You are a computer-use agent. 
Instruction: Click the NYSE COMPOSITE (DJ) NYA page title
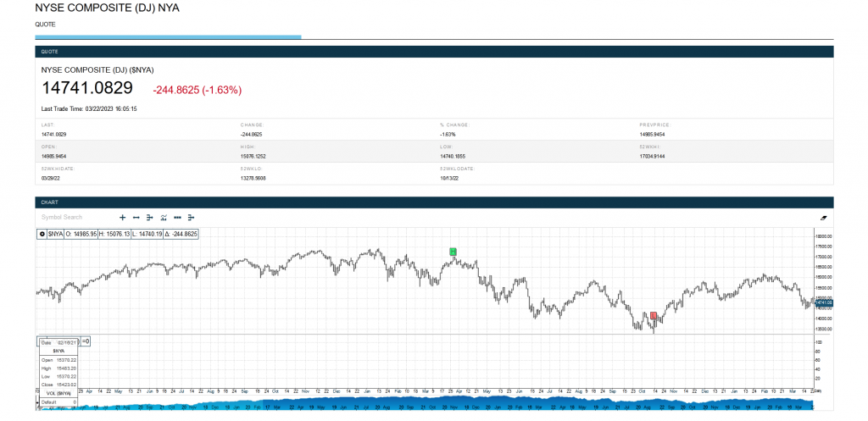(107, 8)
